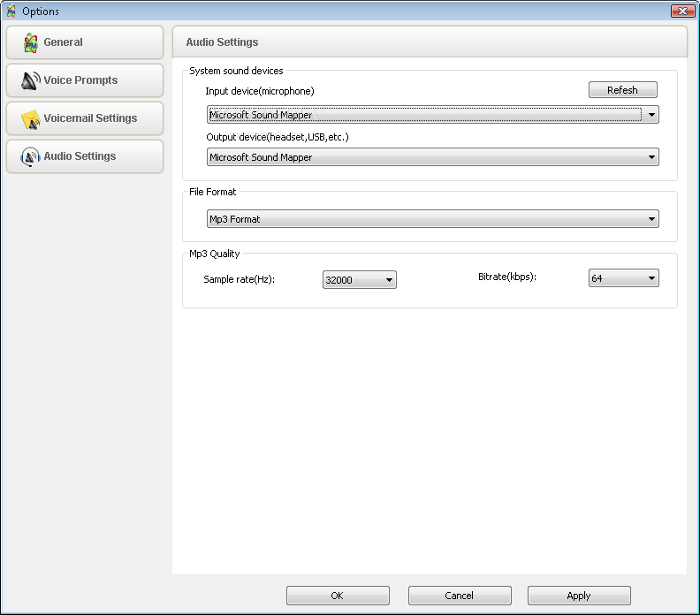Close the Options window
This screenshot has height=615, width=700.
(x=682, y=11)
